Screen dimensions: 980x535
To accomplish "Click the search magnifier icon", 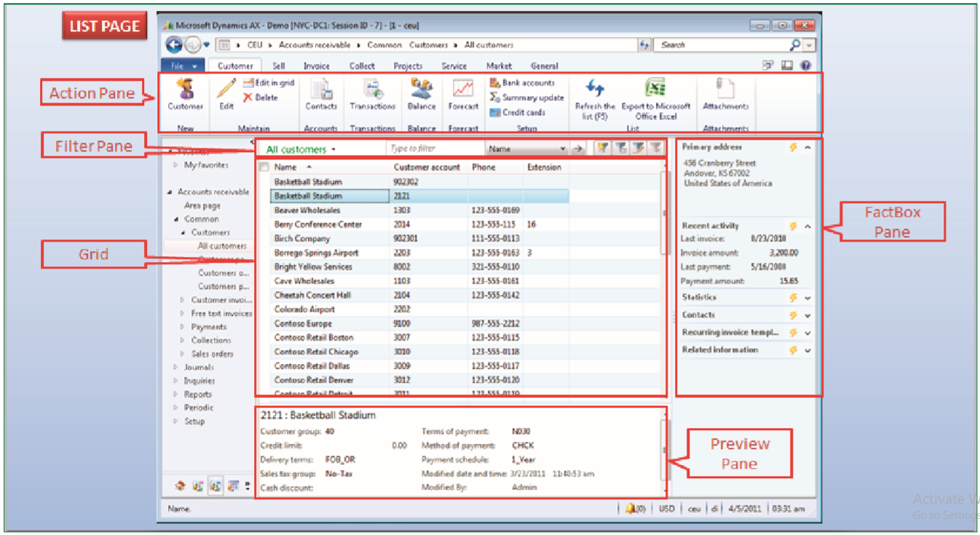I will tap(795, 45).
